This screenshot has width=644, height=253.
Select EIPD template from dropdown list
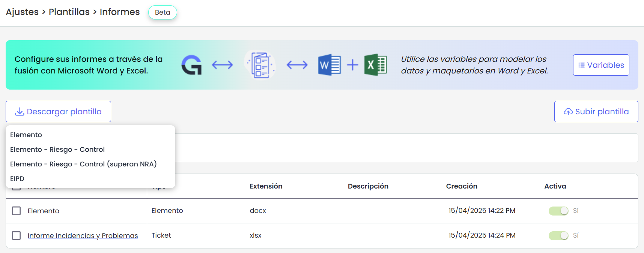point(17,179)
